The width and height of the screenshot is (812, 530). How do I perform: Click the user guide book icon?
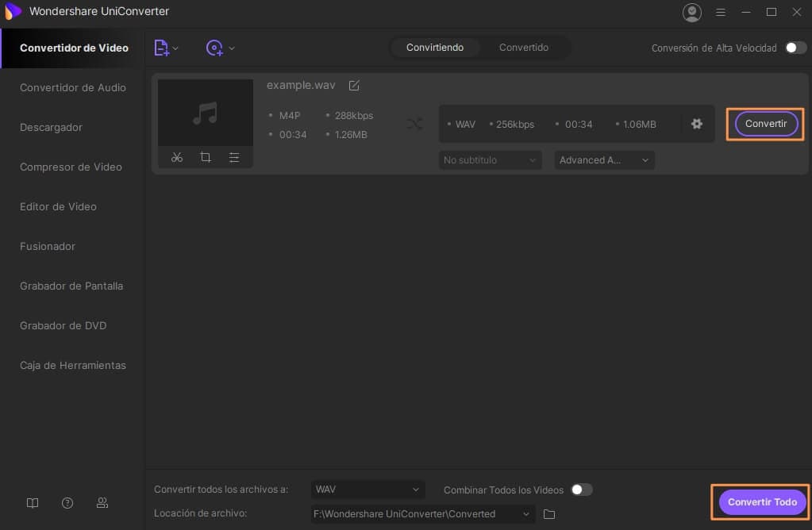33,503
